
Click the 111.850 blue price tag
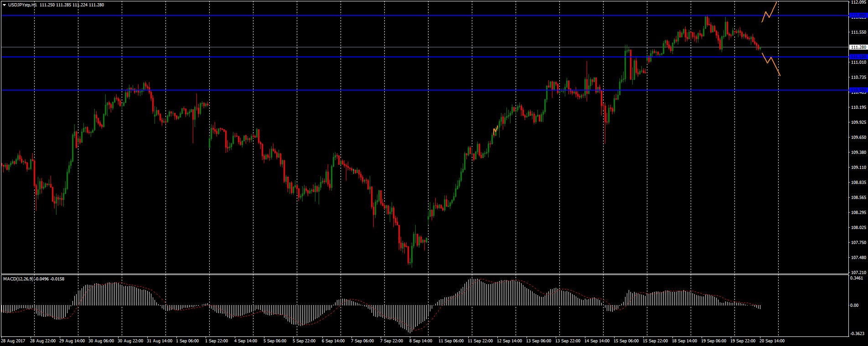coord(858,15)
